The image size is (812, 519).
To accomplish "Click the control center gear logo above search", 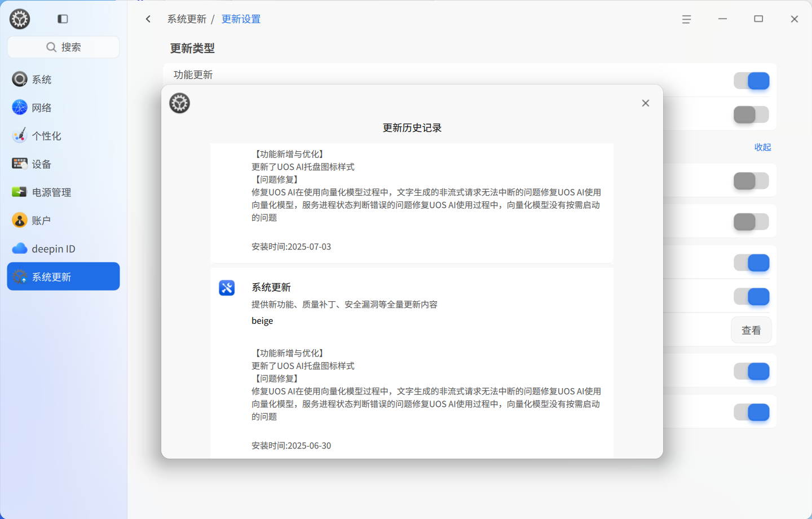I will click(x=20, y=19).
